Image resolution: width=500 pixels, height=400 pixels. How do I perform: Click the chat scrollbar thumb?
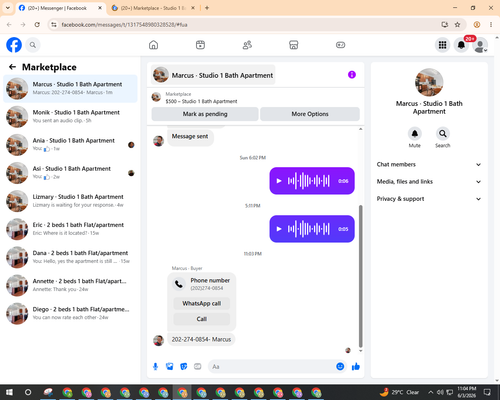(361, 276)
